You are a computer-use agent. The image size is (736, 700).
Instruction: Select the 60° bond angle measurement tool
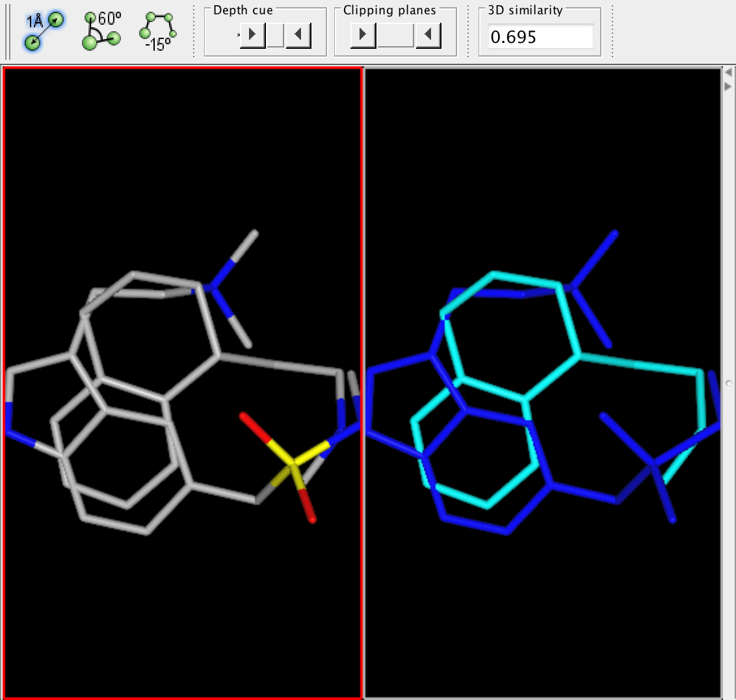click(x=102, y=31)
